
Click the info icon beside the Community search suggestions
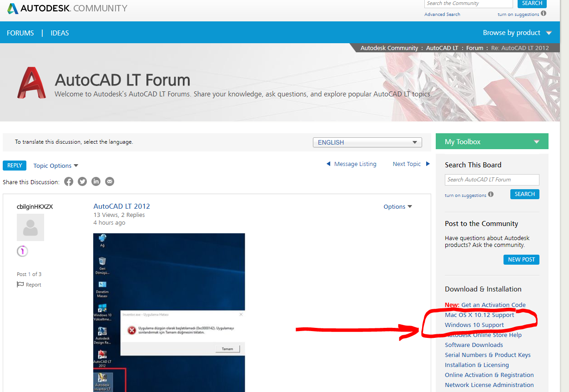pos(544,14)
